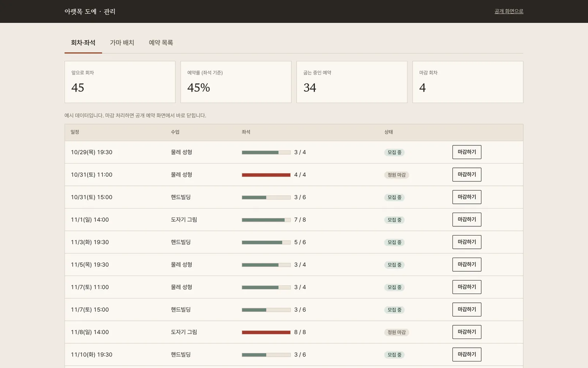Click 마감하기 for 11/5(목) 19:30 session
Image resolution: width=588 pixels, height=368 pixels.
tap(467, 264)
